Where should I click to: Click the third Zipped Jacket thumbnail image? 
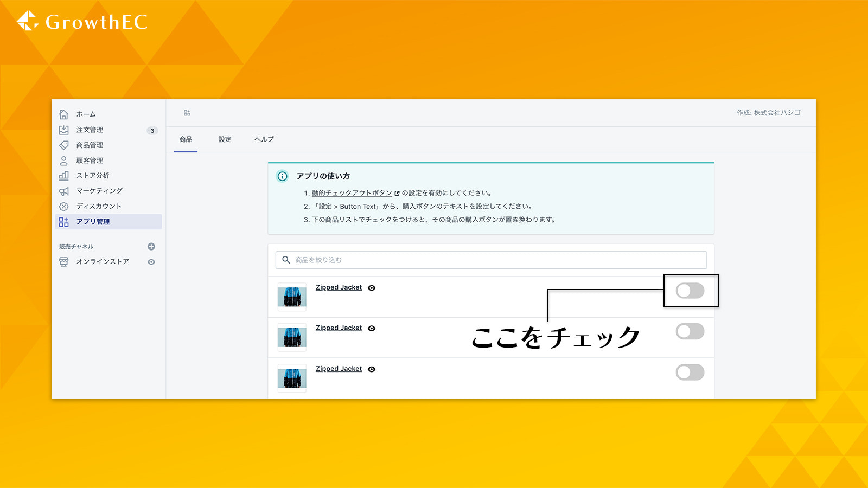292,378
